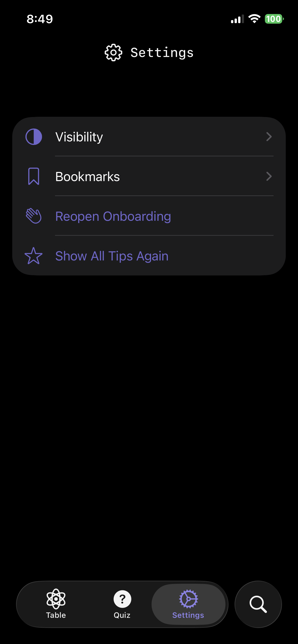Open the Bookmarks row label
The width and height of the screenshot is (298, 644).
[x=88, y=177]
